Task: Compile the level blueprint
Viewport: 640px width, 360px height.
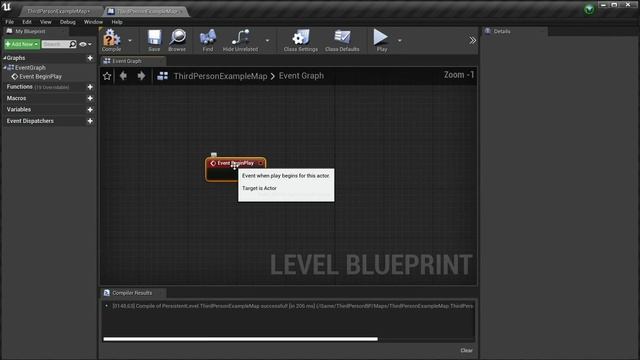Action: click(111, 40)
